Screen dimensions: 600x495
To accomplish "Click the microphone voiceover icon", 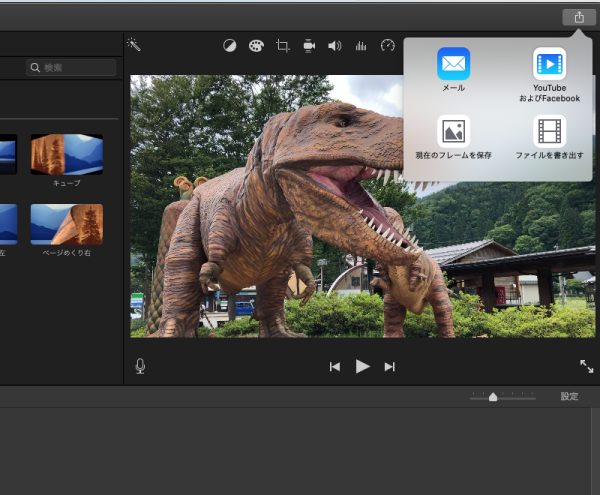I will click(140, 366).
